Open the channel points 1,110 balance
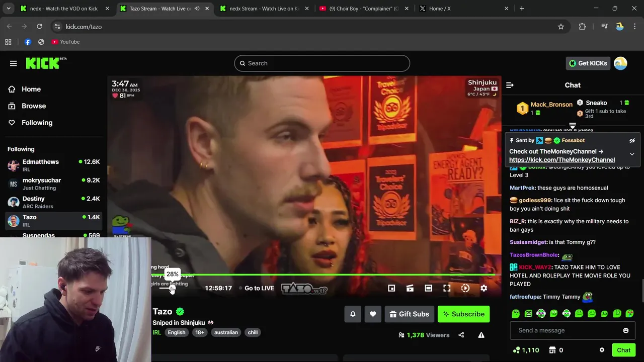 click(526, 350)
